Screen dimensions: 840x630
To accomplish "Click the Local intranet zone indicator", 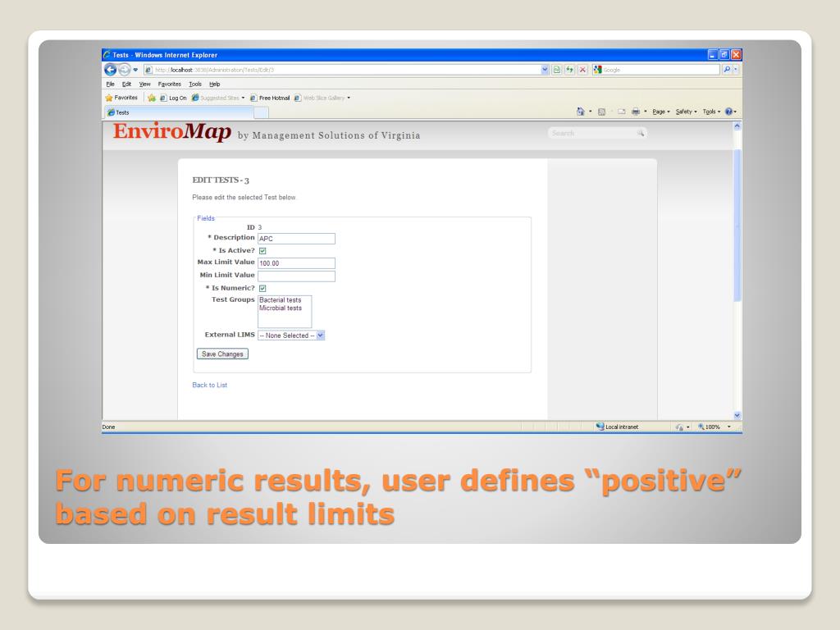I will click(x=617, y=427).
